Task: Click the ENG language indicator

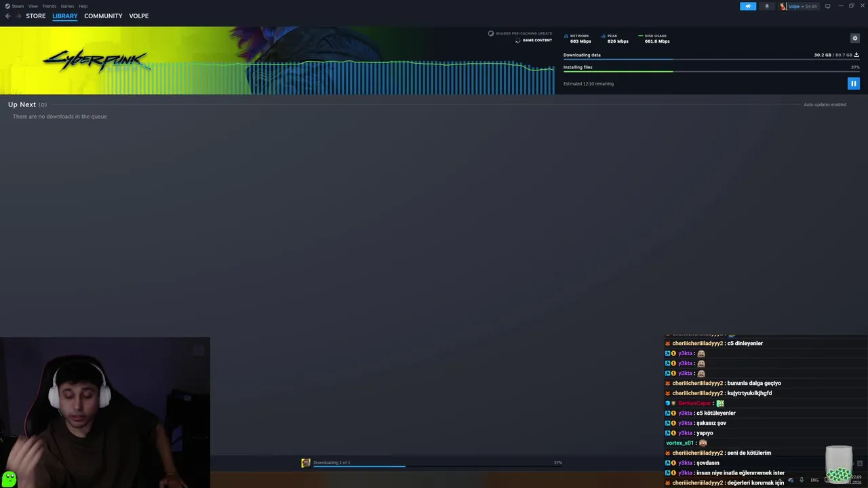Action: pyautogui.click(x=814, y=480)
